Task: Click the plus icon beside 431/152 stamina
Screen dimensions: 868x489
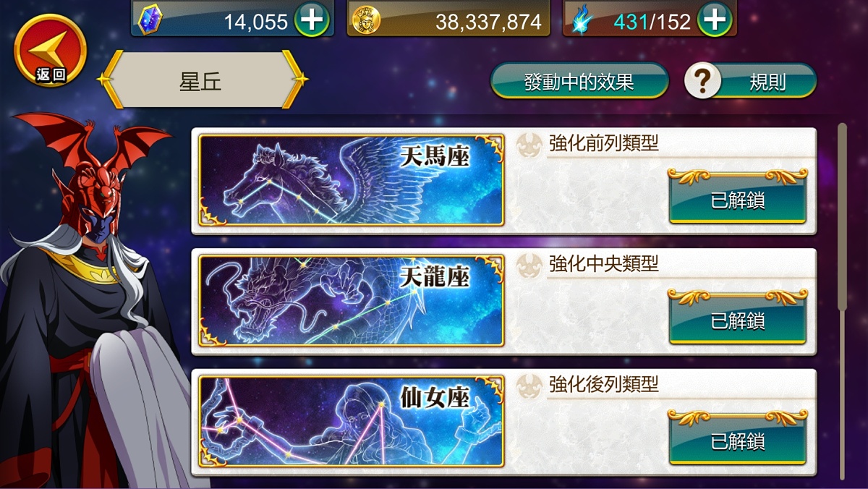Action: click(x=715, y=20)
